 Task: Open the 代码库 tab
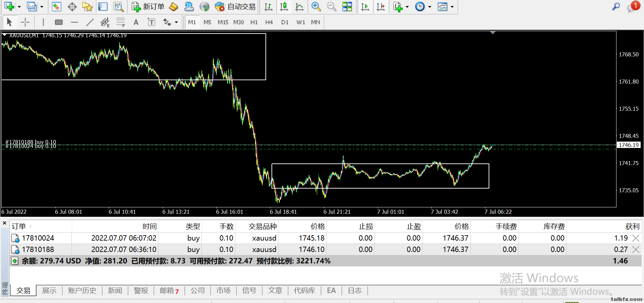305,291
